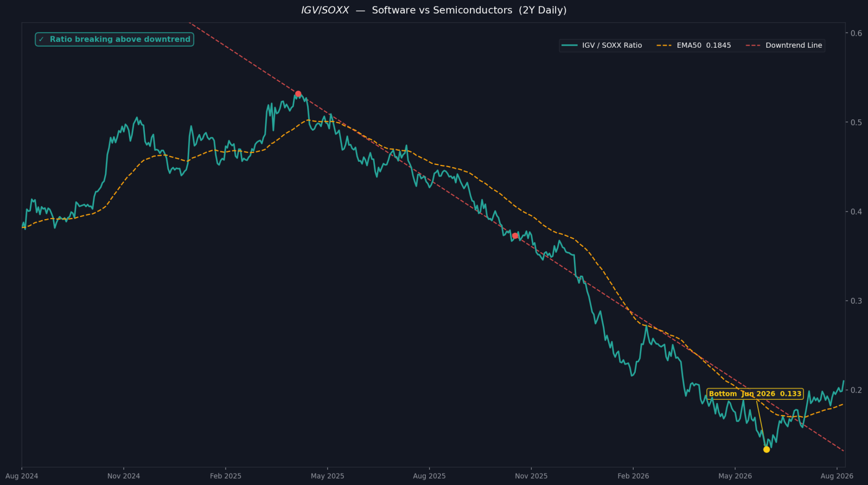Click the teal IGV / SOXX Ratio legend swatch
The height and width of the screenshot is (485, 868).
(x=570, y=46)
